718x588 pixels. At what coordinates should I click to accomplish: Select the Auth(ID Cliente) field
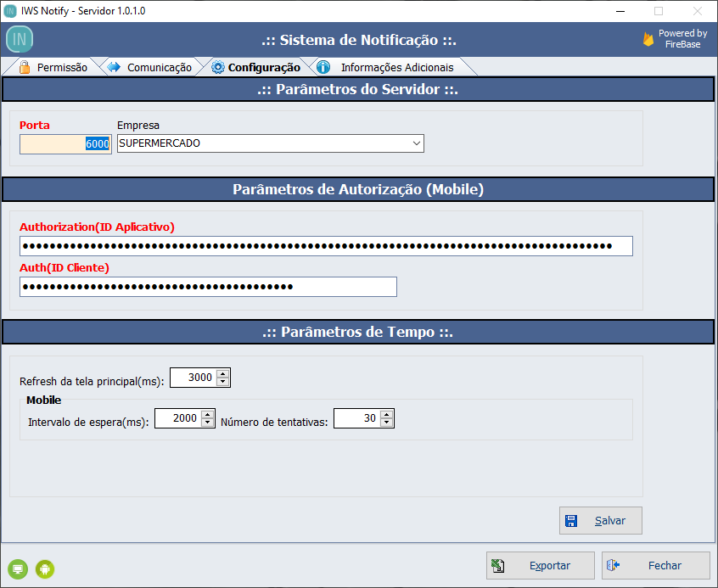[208, 288]
